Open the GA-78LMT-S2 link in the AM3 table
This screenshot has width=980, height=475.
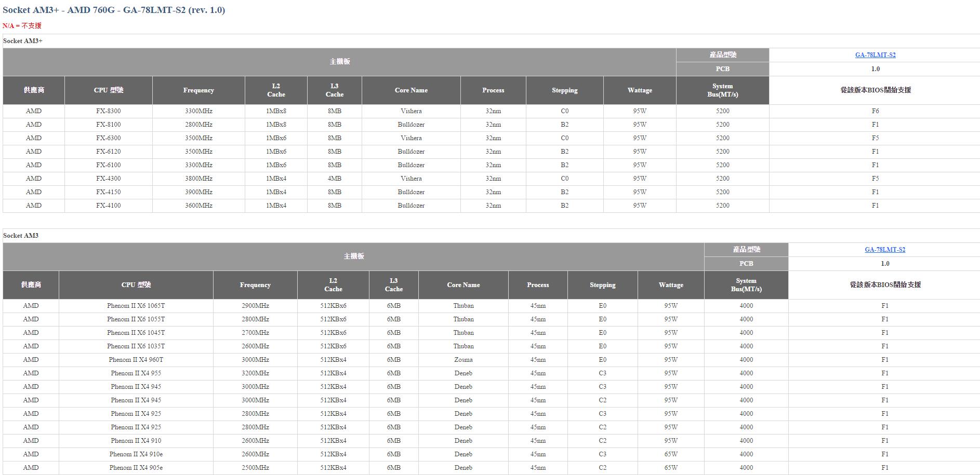click(x=885, y=250)
